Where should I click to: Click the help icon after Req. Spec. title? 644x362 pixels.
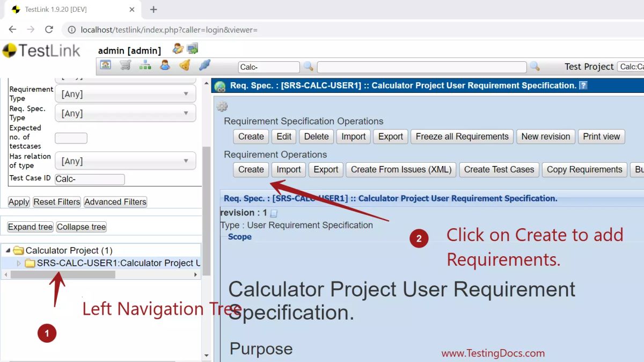(x=583, y=85)
